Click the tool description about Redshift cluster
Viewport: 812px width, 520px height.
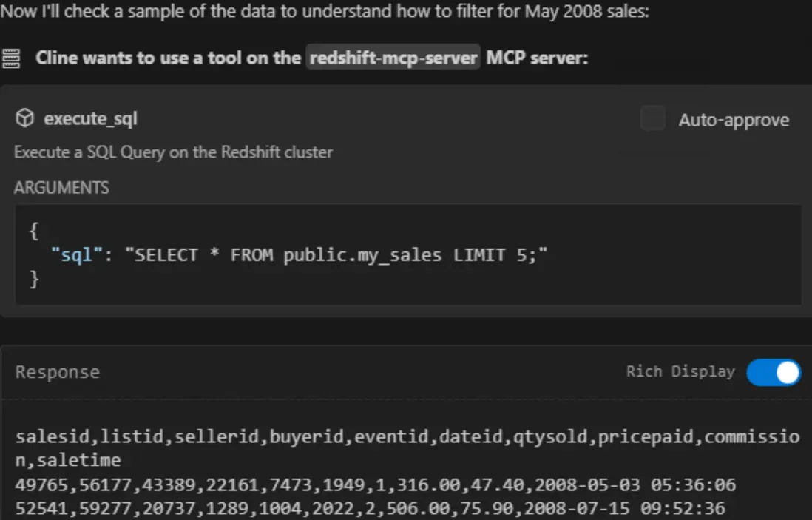tap(173, 152)
